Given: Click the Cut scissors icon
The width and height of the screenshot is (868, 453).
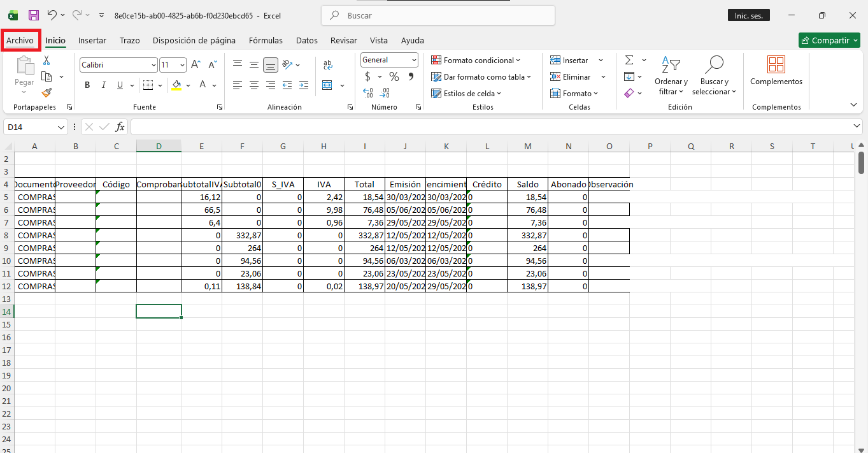Looking at the screenshot, I should coord(46,61).
